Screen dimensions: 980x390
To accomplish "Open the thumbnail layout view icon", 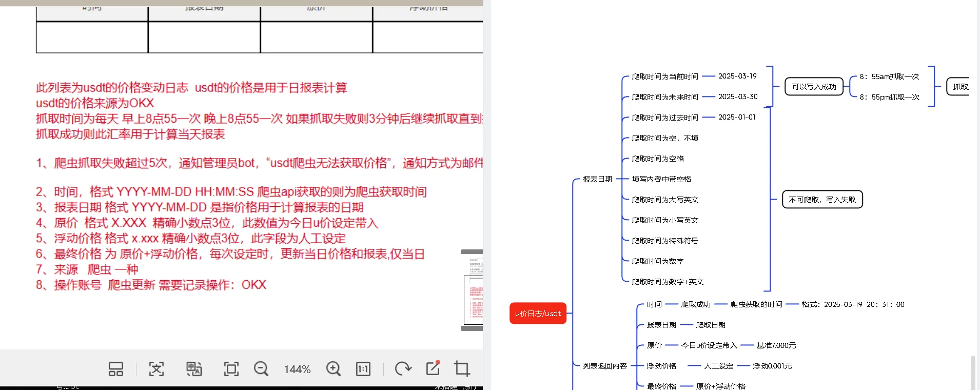I will (x=115, y=369).
